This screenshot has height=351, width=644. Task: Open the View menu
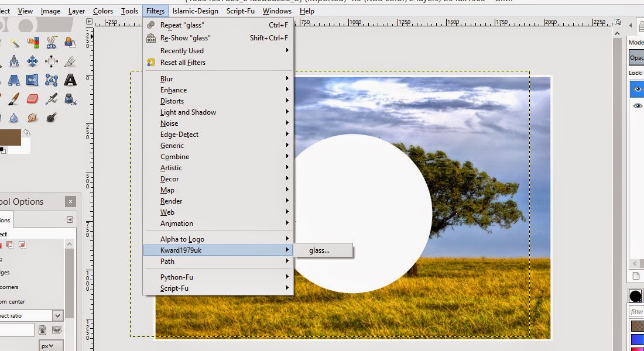click(x=25, y=11)
